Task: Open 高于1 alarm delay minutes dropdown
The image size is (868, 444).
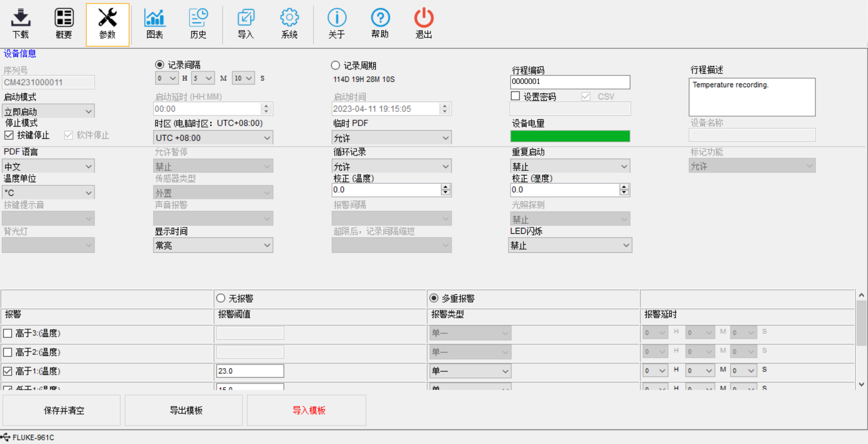Action: pos(701,371)
